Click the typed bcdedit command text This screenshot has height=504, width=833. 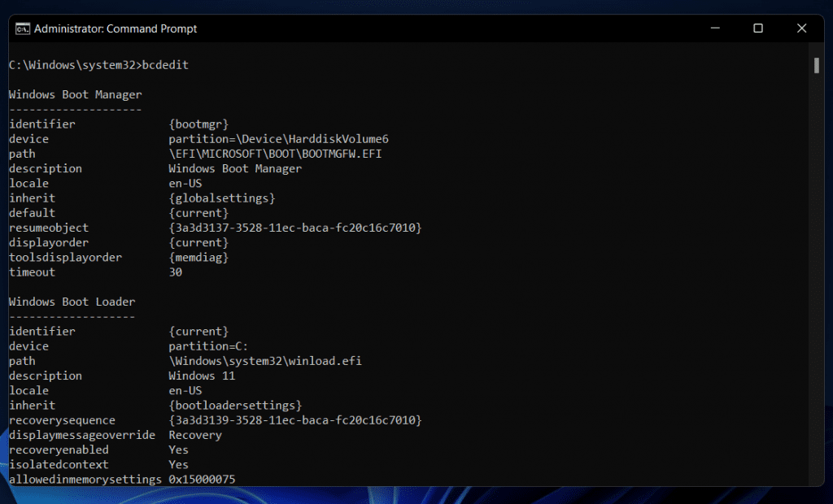(x=165, y=65)
